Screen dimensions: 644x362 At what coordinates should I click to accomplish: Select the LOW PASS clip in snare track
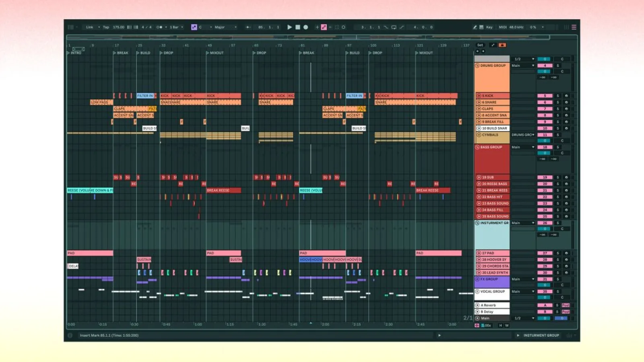coord(101,102)
